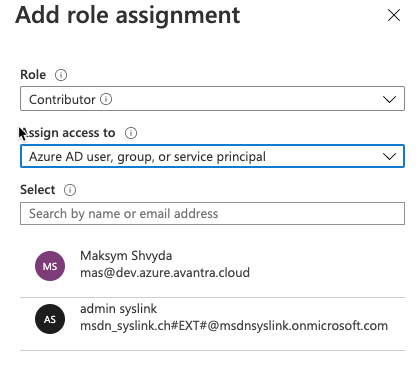The height and width of the screenshot is (365, 419).
Task: Click the info icon next to Role label
Action: pos(61,75)
